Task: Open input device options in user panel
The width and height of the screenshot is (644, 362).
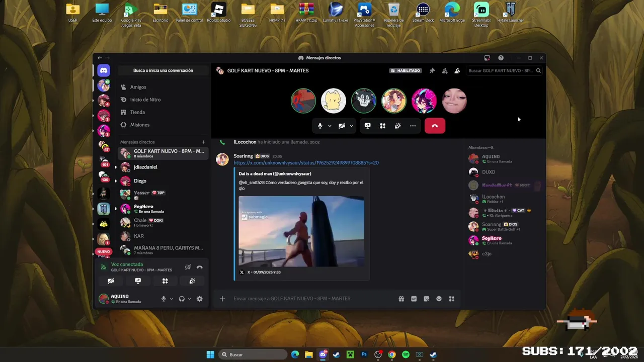Action: [172, 299]
